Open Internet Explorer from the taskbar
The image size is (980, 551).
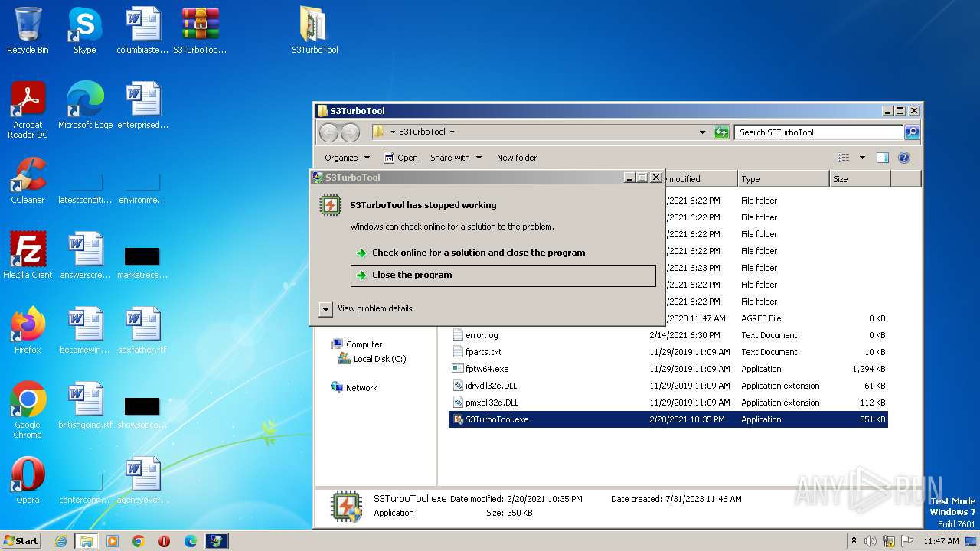[x=60, y=541]
